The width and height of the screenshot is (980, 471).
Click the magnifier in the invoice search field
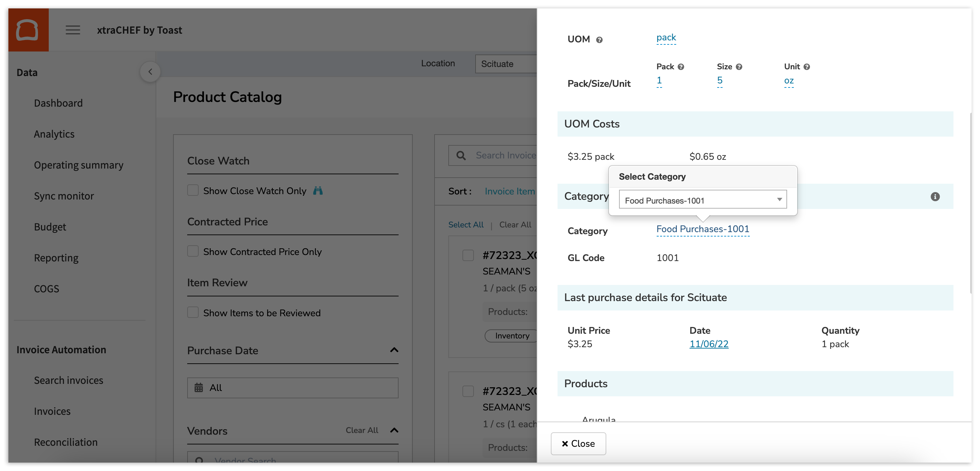tap(461, 155)
